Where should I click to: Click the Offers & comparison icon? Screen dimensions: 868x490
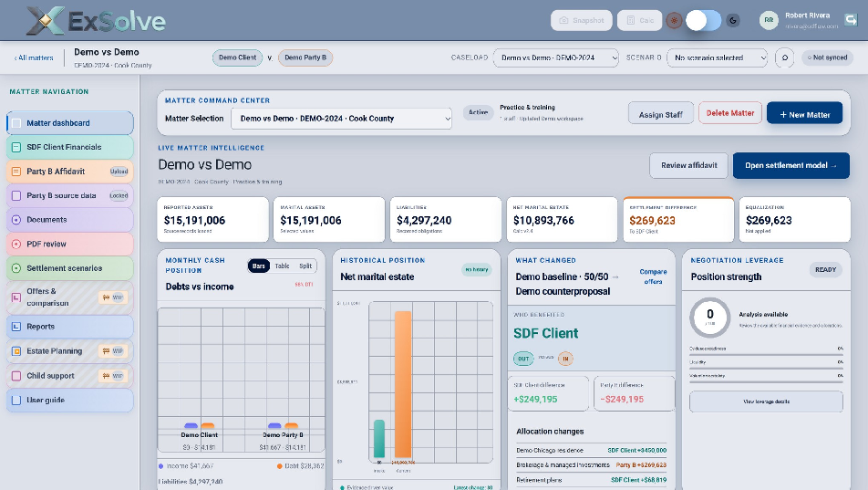coord(16,297)
